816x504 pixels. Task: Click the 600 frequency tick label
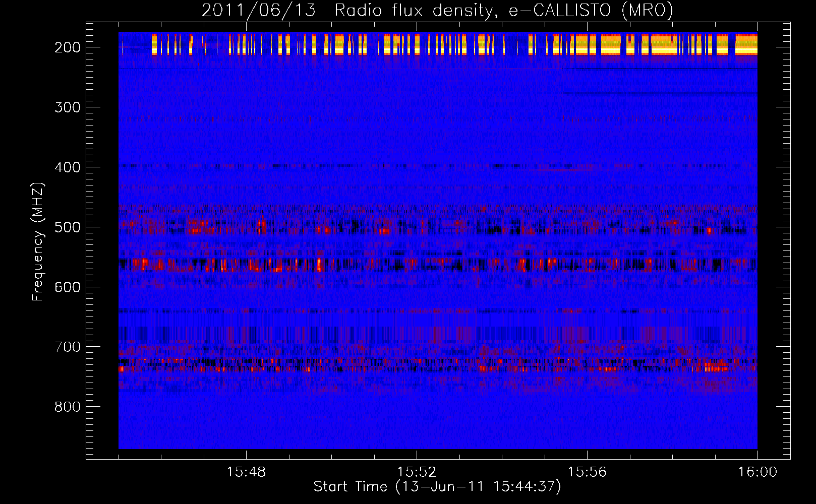(x=68, y=287)
